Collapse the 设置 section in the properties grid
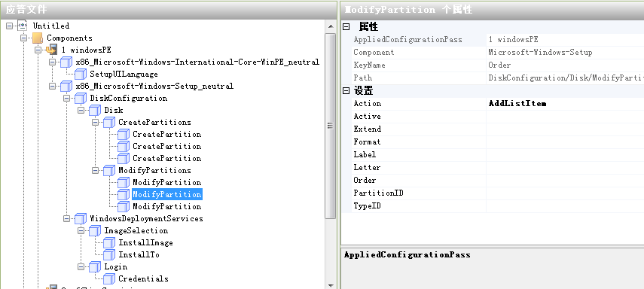Viewport: 644px width, 289px height. tap(346, 91)
